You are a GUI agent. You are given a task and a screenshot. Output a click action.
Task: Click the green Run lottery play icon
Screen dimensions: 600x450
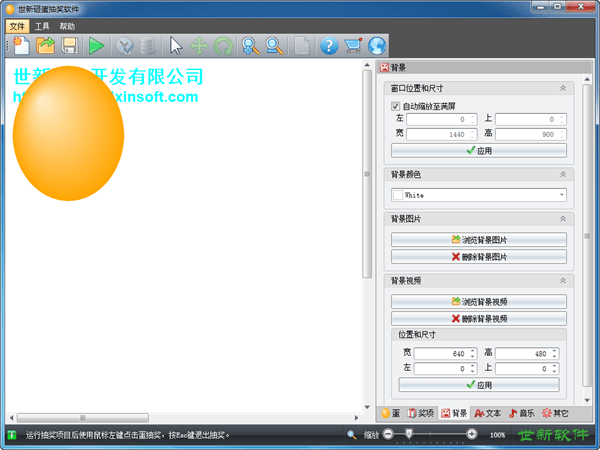[x=96, y=45]
